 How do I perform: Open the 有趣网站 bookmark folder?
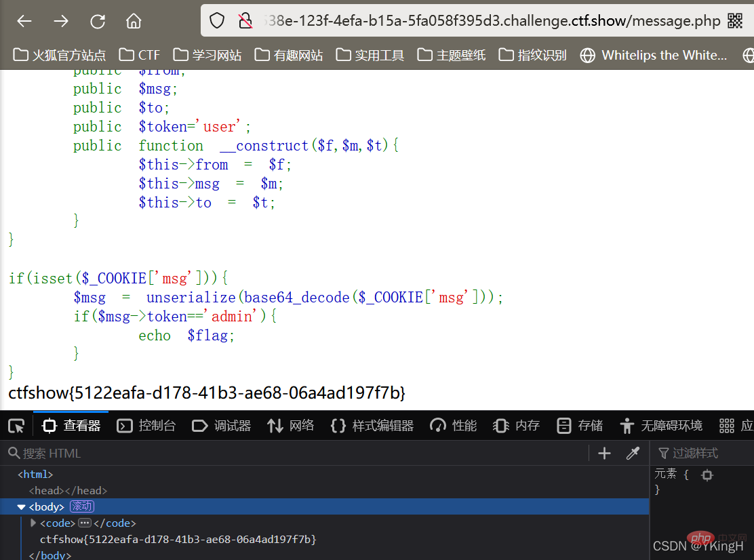[x=289, y=56]
